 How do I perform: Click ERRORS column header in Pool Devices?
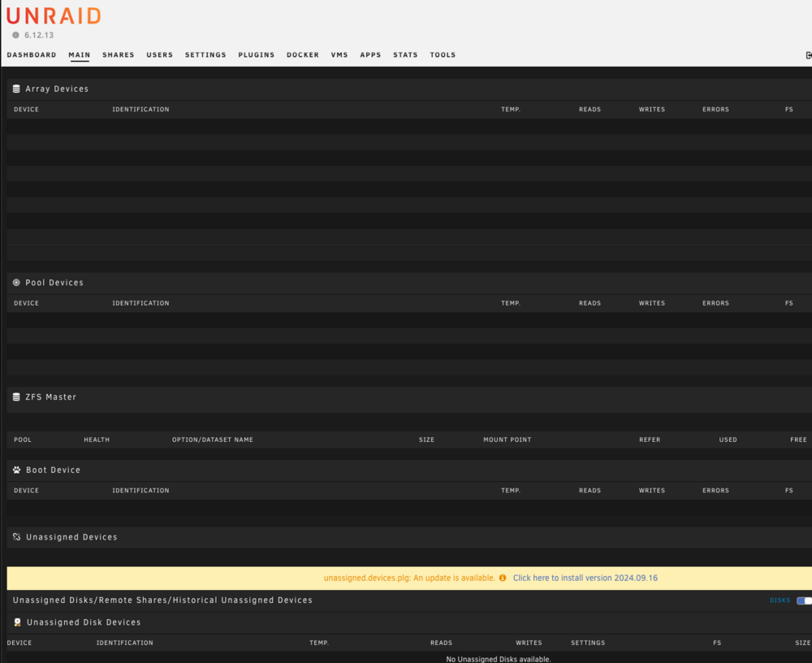pos(715,303)
